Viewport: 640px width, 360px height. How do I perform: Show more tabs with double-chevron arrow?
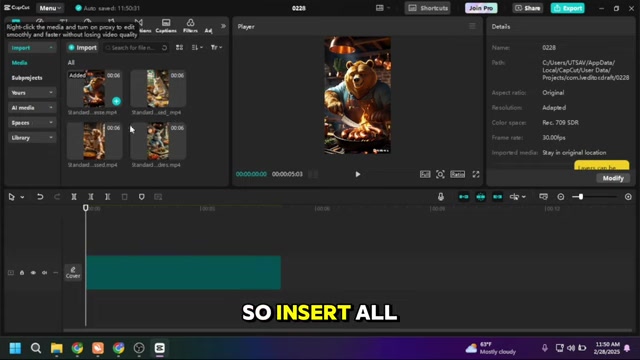point(223,26)
